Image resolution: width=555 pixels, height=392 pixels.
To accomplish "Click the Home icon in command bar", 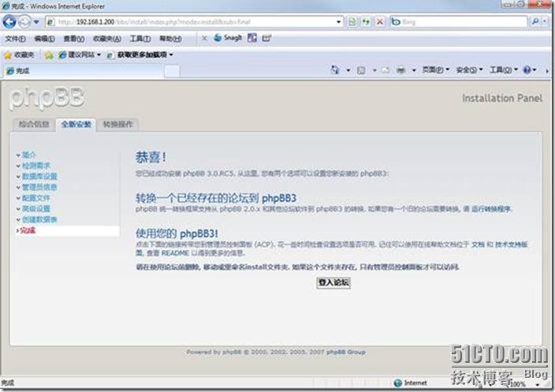I will (x=335, y=69).
